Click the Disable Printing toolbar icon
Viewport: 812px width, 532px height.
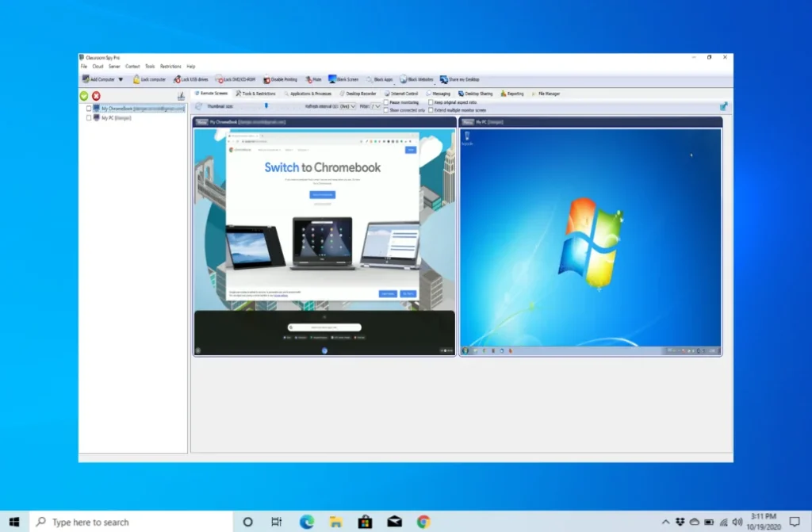tap(266, 79)
